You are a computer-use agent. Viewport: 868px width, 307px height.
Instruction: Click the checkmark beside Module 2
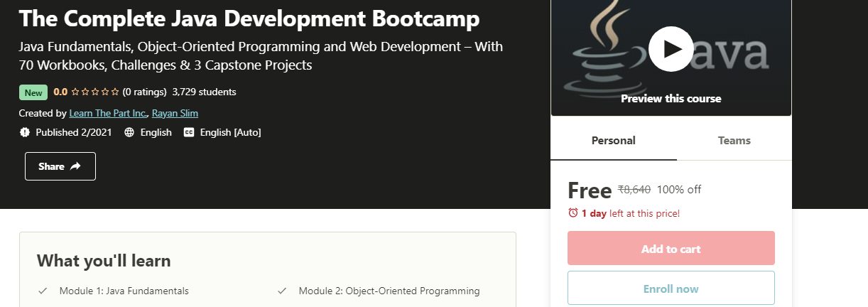282,291
